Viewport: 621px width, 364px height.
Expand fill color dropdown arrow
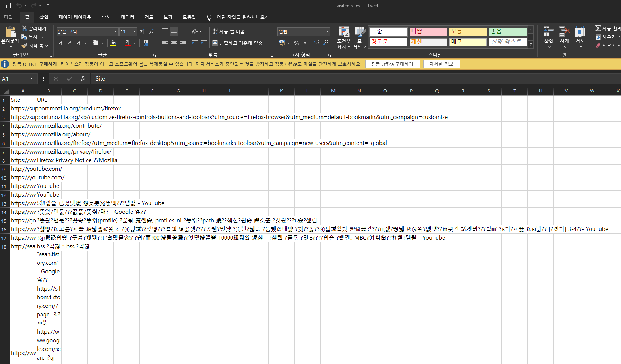pos(120,43)
